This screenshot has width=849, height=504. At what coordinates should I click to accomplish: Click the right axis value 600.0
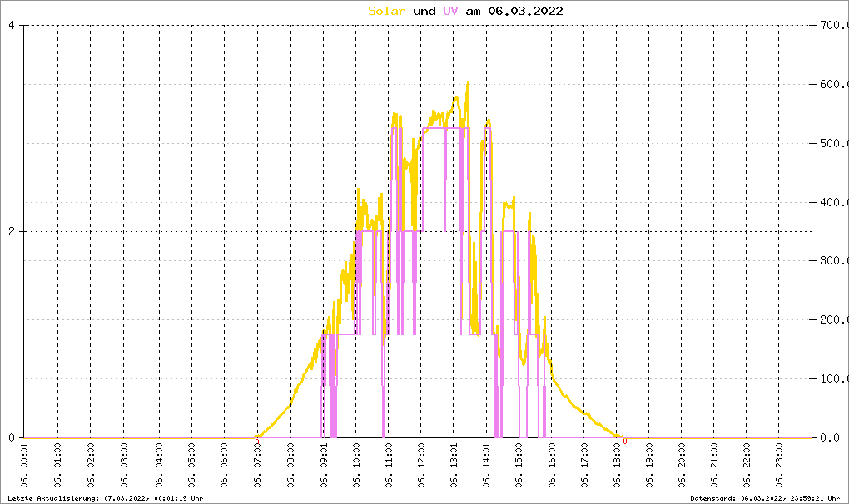tap(834, 84)
